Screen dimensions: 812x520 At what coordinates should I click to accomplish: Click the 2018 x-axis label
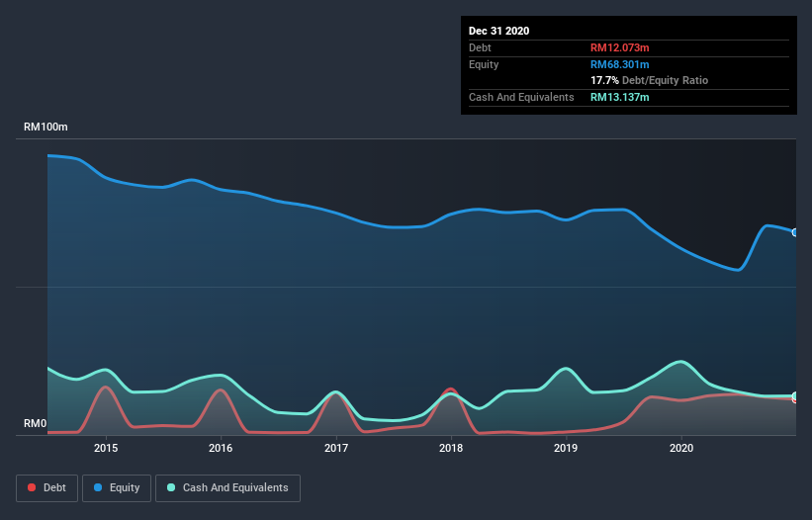[x=451, y=448]
